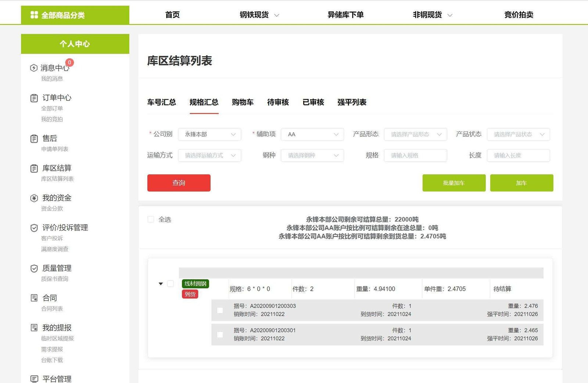Expand the 非钢现货 menu chevron
588x383 pixels.
450,15
